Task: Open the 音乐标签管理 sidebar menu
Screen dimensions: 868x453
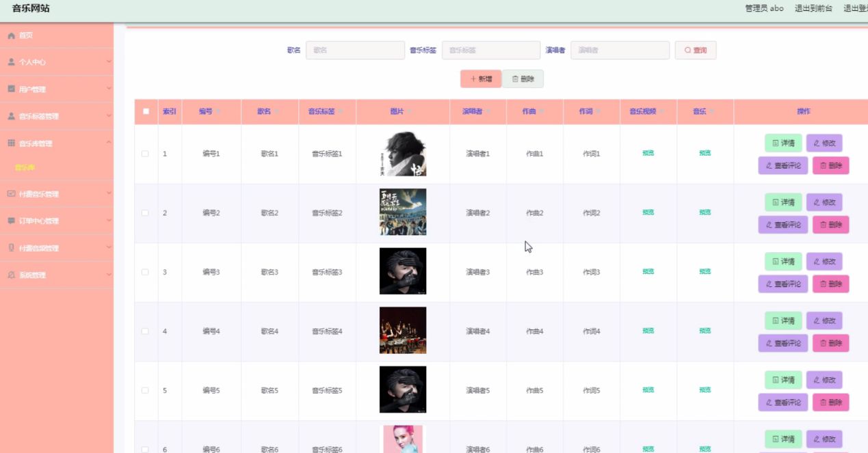Action: pos(56,116)
